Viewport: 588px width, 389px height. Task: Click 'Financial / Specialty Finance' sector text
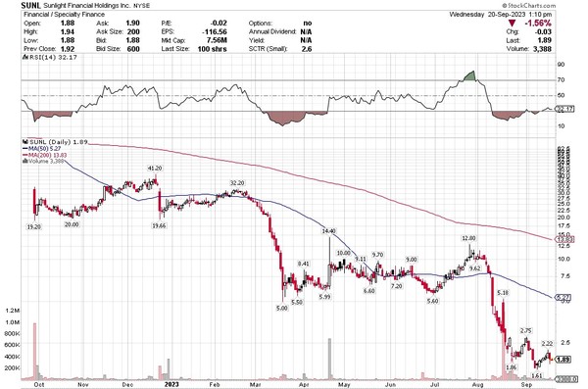click(64, 15)
